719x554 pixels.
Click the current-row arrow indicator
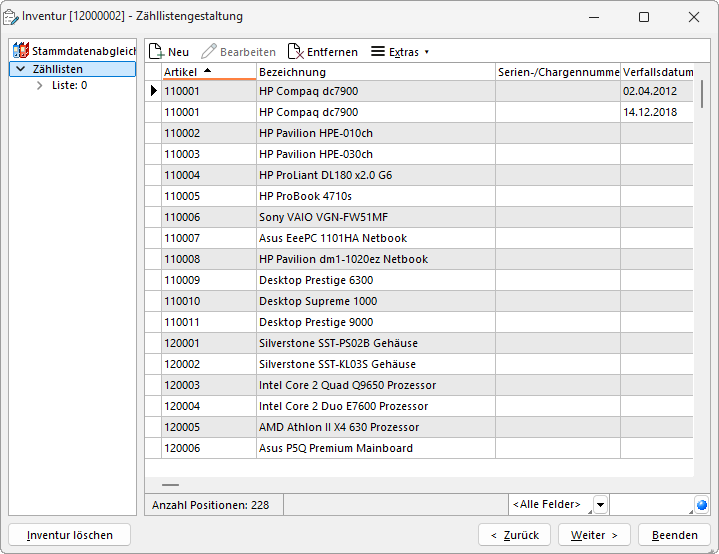pyautogui.click(x=154, y=91)
